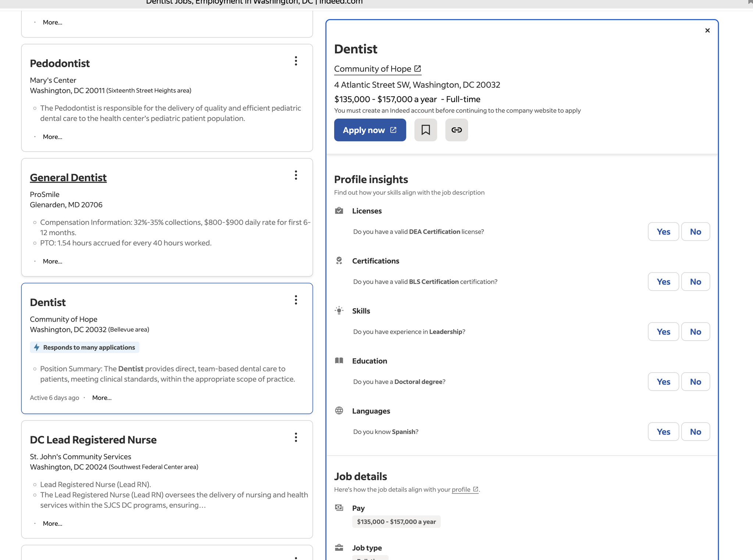The width and height of the screenshot is (753, 560).
Task: Choose No for Doctoral degree question
Action: (695, 381)
